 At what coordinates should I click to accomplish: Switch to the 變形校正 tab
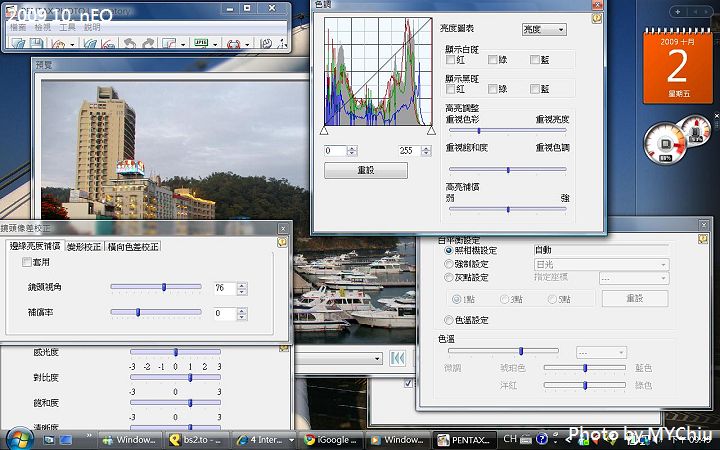pos(84,247)
